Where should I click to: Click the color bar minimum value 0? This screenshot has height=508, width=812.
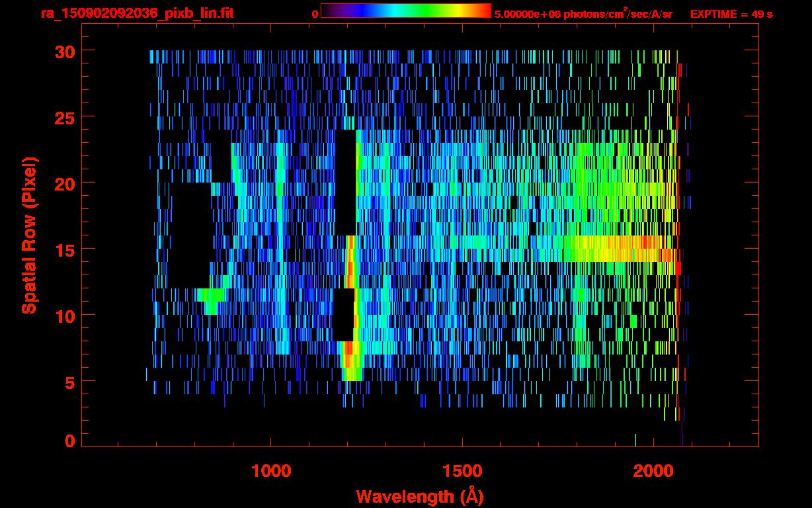point(315,14)
